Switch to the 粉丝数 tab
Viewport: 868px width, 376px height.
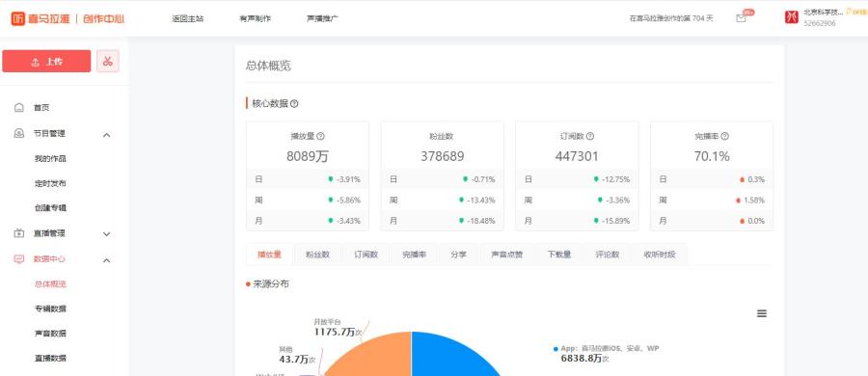317,255
